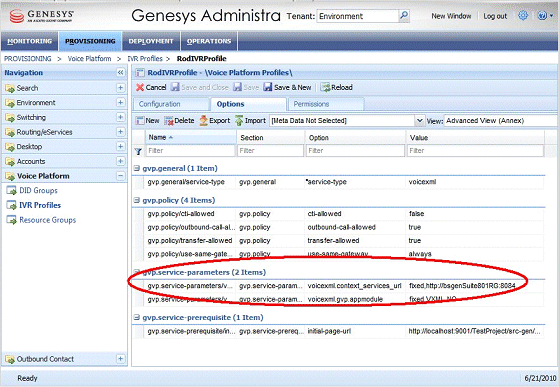Click the IVR Profiles breadcrumb link
This screenshot has height=387, width=559.
145,58
